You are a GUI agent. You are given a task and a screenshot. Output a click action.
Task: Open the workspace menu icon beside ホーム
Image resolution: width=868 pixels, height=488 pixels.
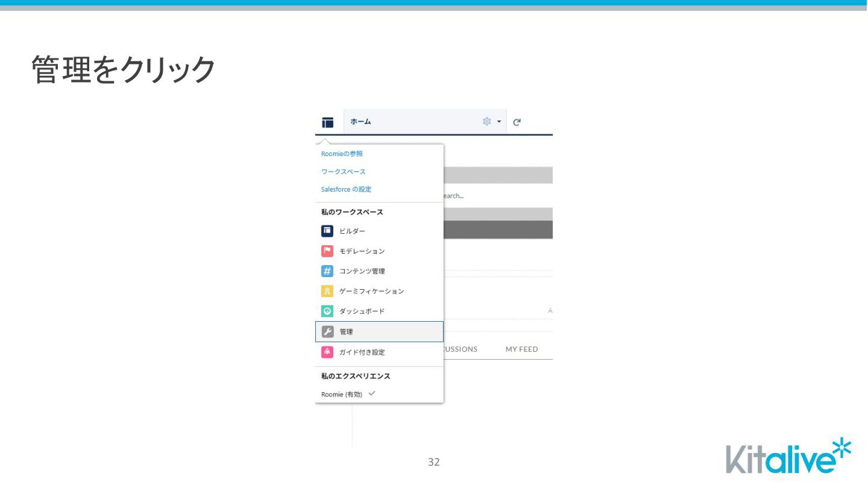[327, 122]
